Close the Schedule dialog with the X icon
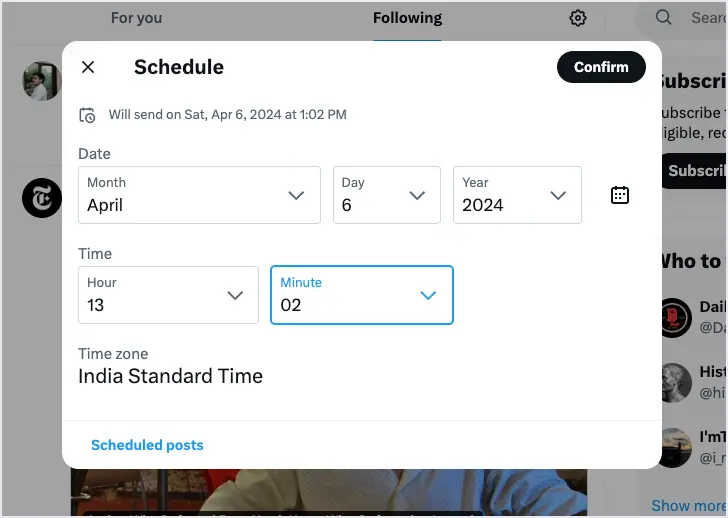 coord(88,67)
